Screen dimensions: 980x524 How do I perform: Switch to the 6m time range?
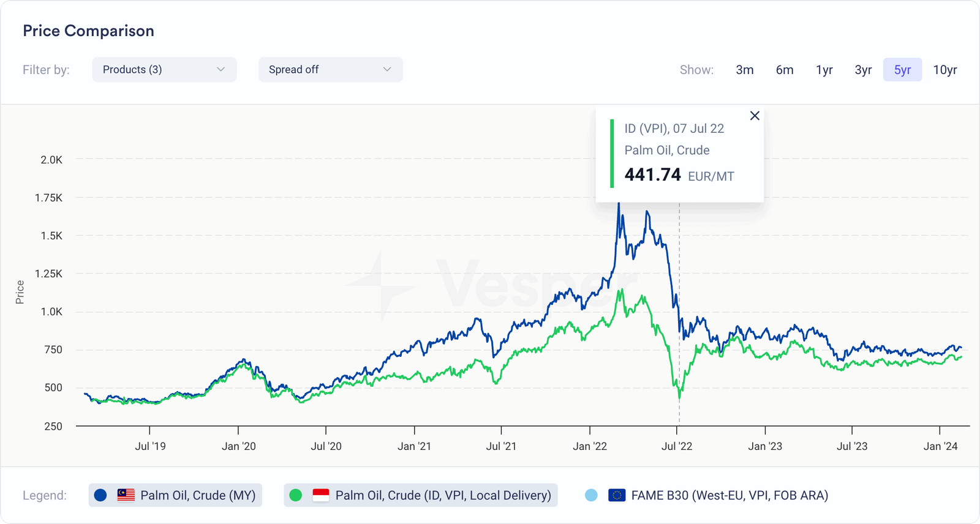coord(785,70)
